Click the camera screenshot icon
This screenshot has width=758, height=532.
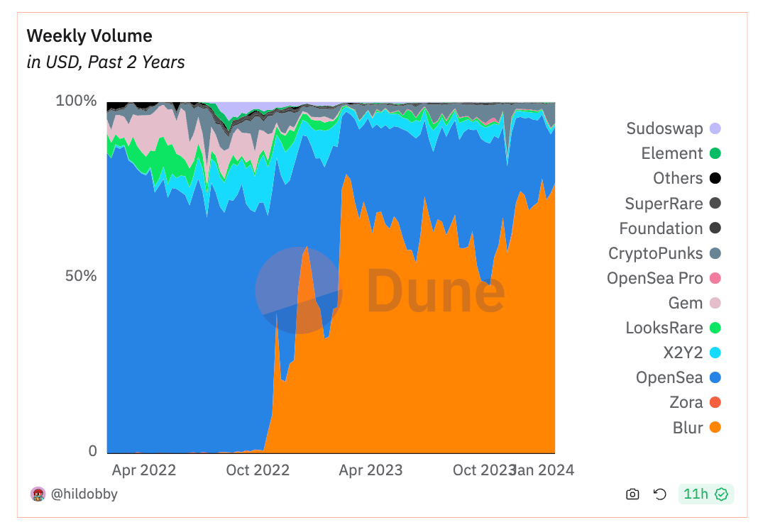click(632, 494)
